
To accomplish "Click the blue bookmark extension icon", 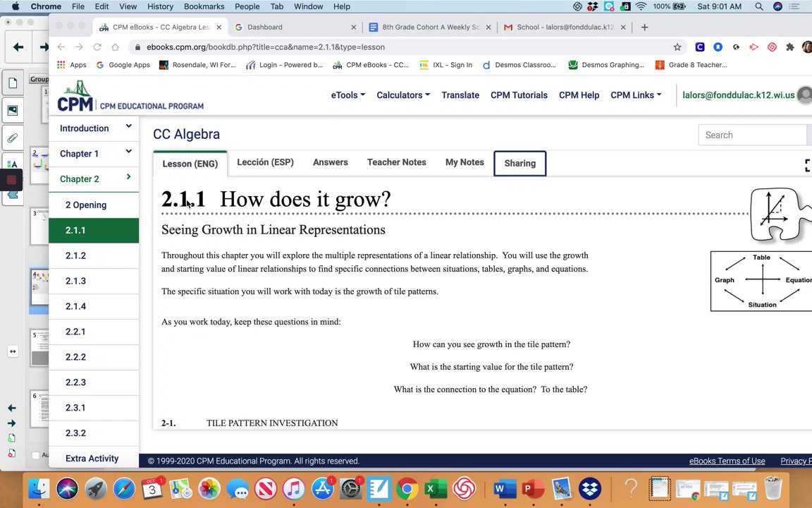I will 718,47.
